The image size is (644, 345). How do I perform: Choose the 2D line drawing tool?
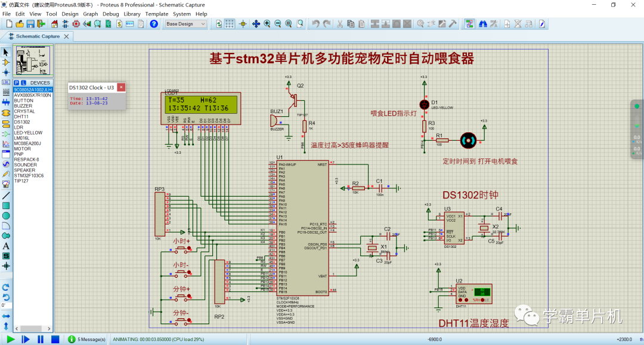pyautogui.click(x=6, y=195)
